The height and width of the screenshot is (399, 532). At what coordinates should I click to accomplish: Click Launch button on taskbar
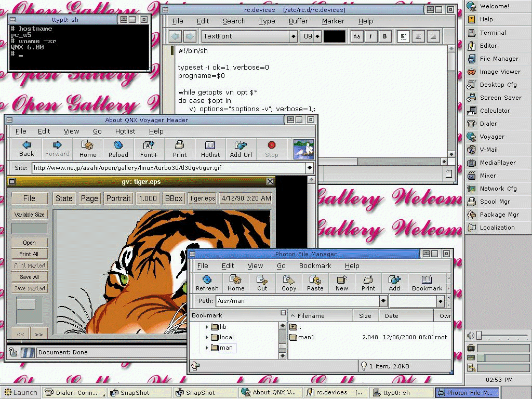20,393
